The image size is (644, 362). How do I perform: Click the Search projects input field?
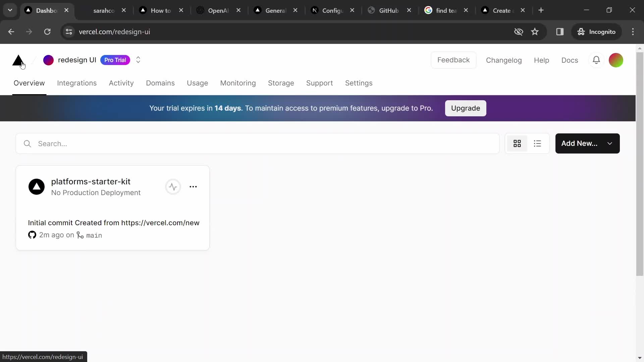259,143
